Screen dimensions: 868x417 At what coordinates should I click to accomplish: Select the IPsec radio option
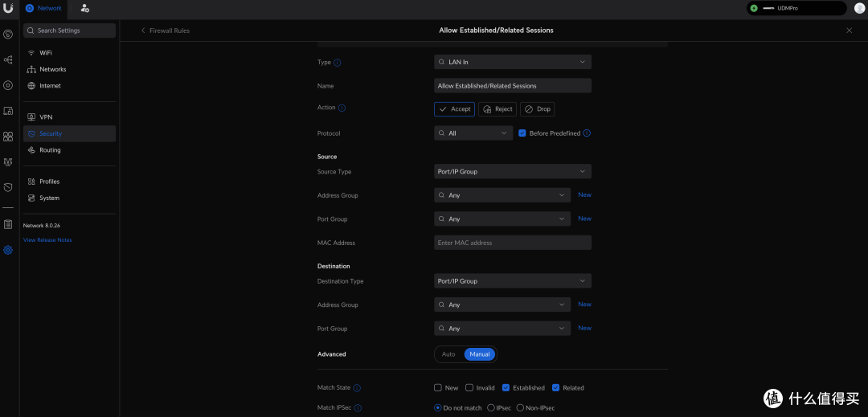[x=490, y=408]
